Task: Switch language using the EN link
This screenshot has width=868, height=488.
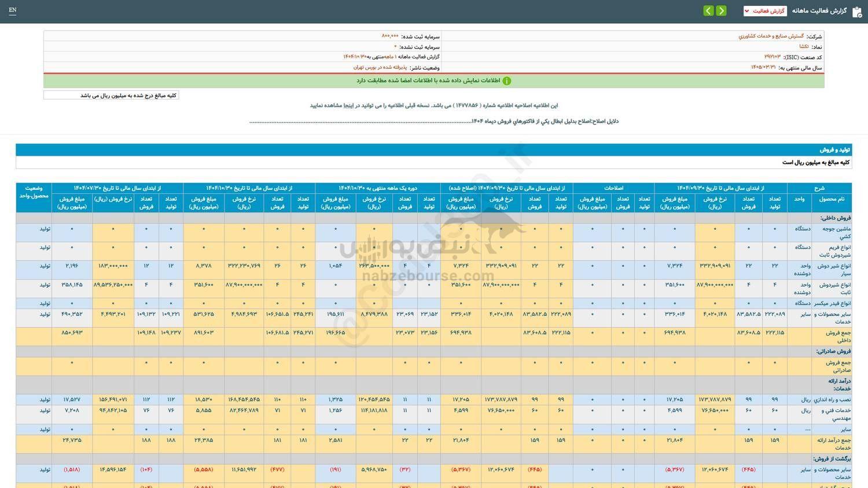Action: (13, 10)
